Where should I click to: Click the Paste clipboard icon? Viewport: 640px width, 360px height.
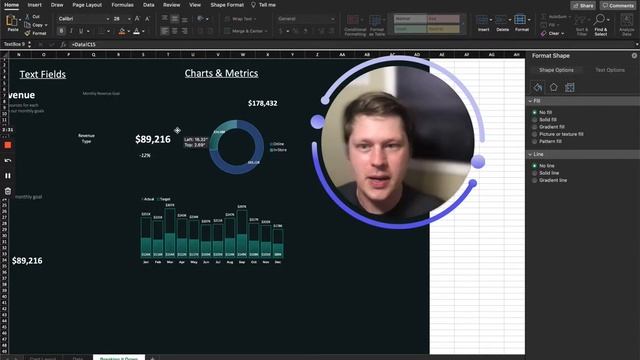tap(12, 20)
